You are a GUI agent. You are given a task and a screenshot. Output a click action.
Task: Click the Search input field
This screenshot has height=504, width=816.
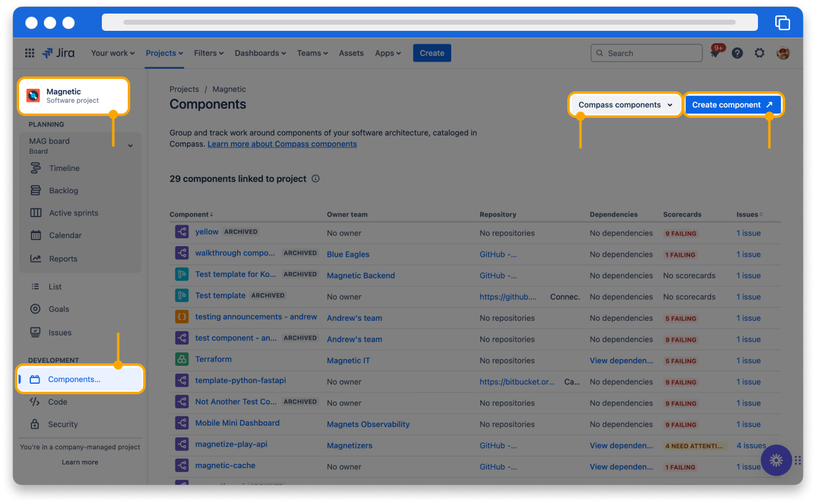[x=646, y=53]
